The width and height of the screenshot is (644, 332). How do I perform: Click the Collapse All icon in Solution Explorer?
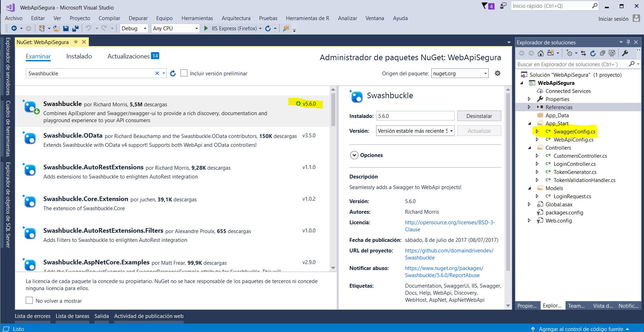pyautogui.click(x=602, y=53)
